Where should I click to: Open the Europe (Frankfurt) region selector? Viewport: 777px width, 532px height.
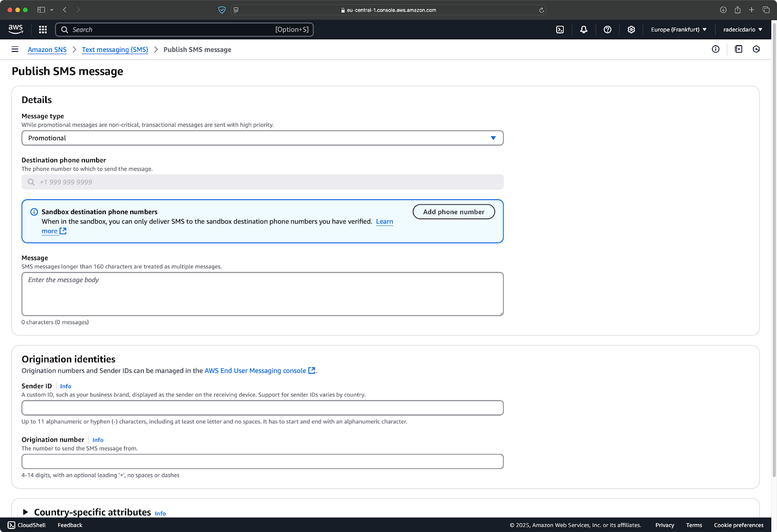pos(678,30)
